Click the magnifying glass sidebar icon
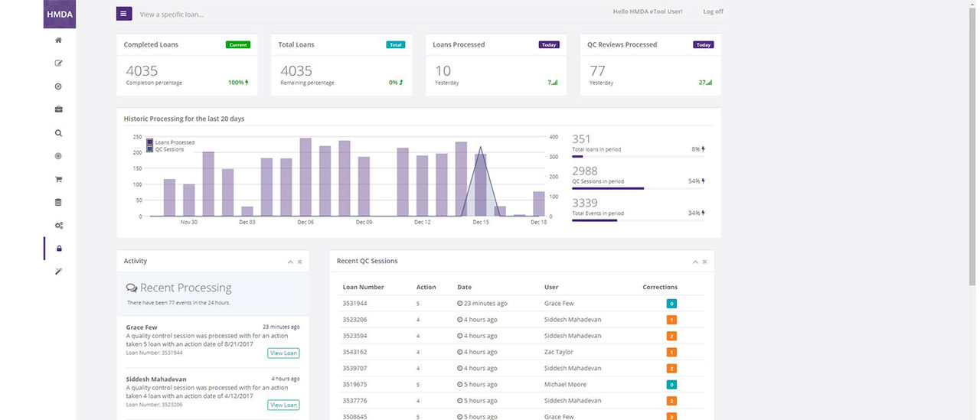 [x=59, y=133]
